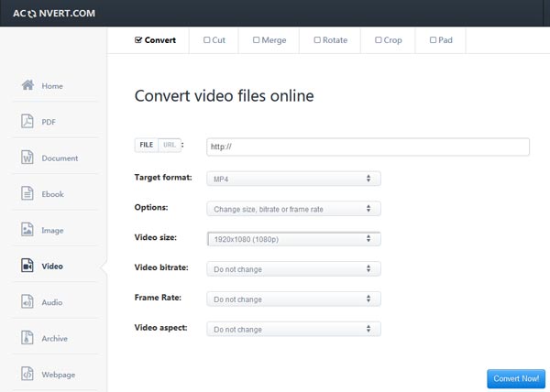Image resolution: width=550 pixels, height=392 pixels.
Task: Switch source to FILE button
Action: coord(147,145)
